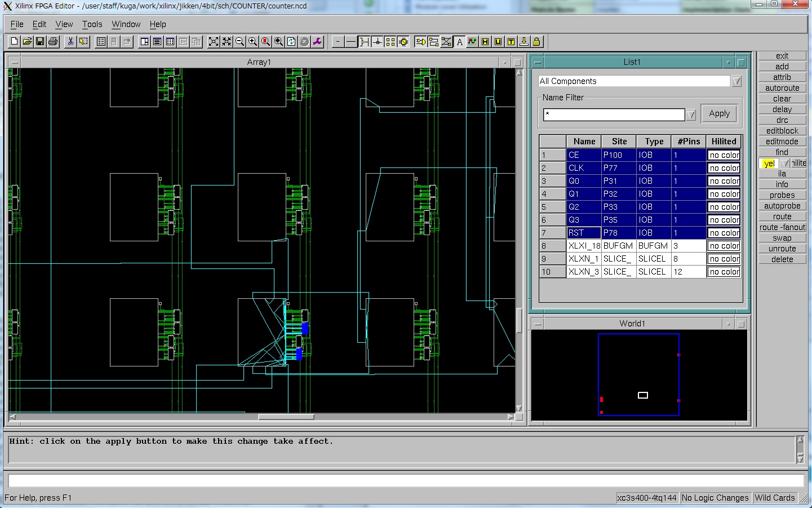Open the Help menu

[158, 24]
